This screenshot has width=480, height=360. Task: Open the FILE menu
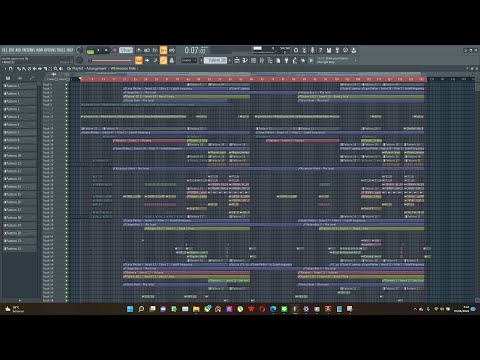[4, 50]
